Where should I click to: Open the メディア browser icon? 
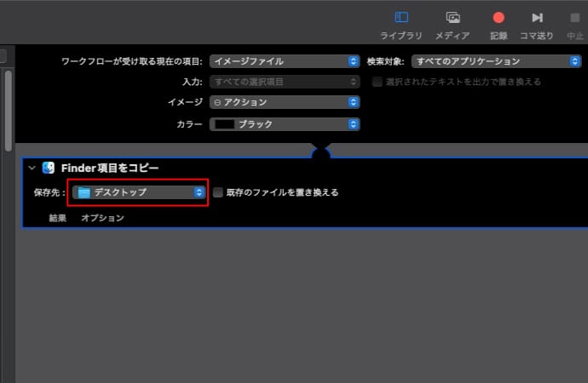click(453, 17)
